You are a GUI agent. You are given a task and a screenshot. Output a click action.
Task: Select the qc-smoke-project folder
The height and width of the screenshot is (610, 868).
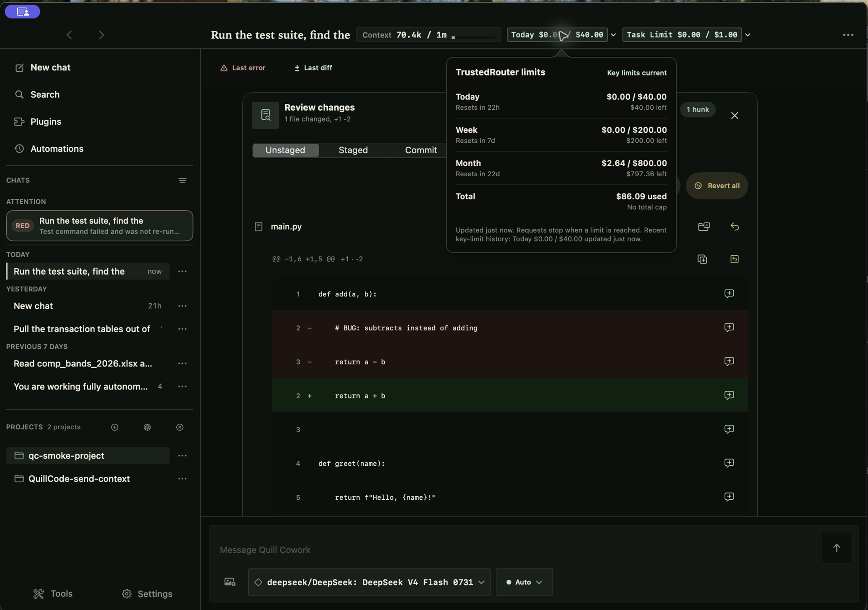[88, 455]
